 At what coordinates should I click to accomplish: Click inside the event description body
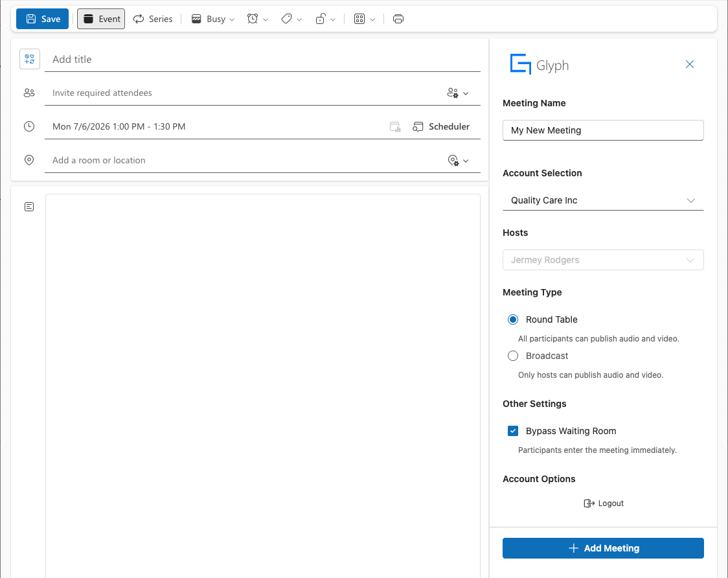(x=263, y=386)
